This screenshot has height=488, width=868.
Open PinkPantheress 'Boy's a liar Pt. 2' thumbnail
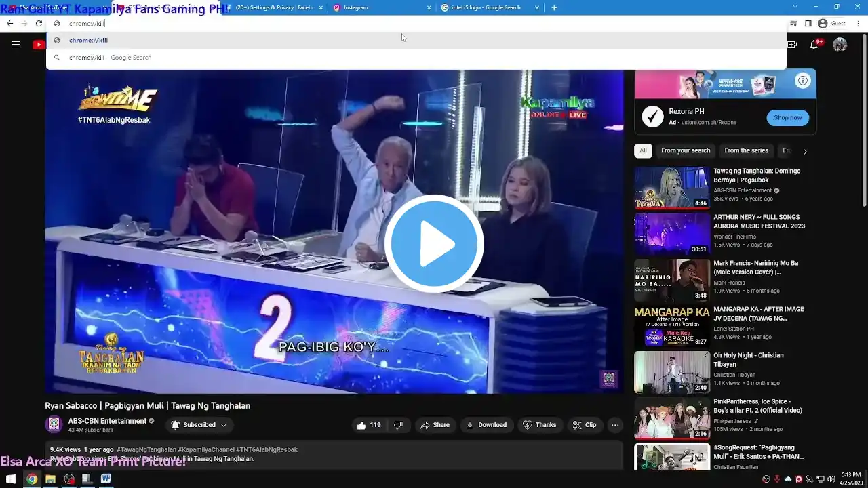tap(672, 418)
